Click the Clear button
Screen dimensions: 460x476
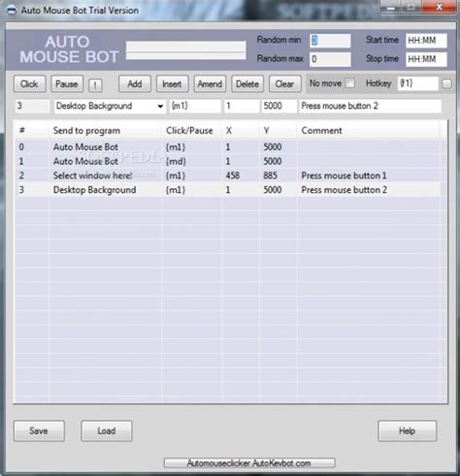tap(284, 84)
